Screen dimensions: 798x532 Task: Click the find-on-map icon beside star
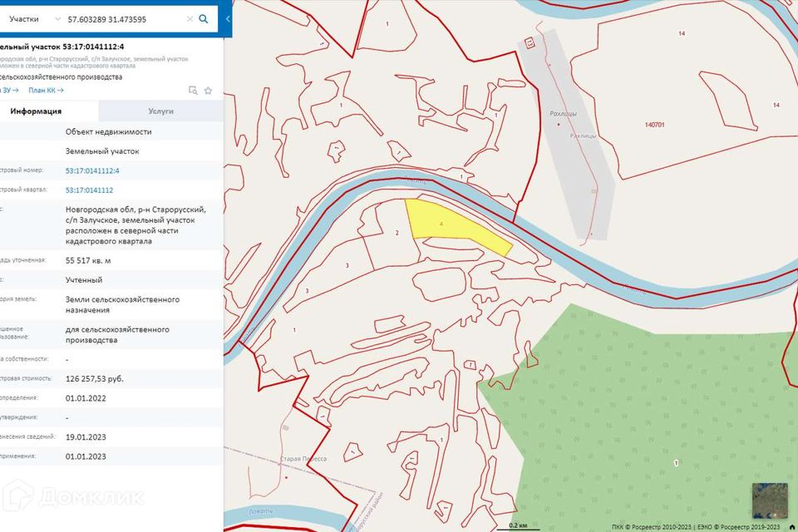click(x=193, y=91)
